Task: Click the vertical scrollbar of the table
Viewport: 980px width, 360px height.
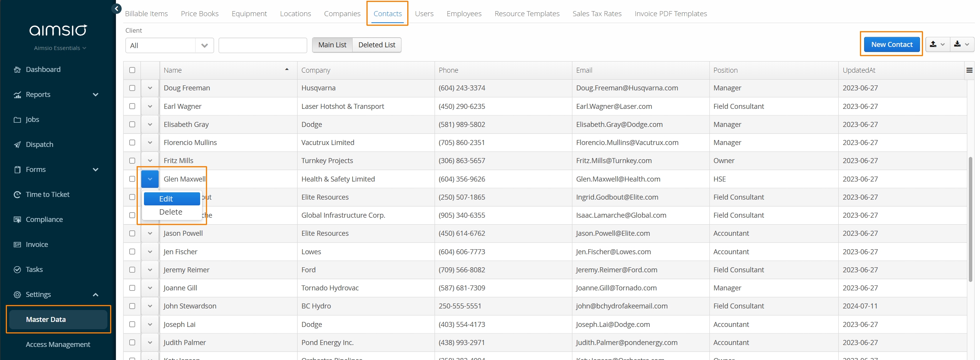Action: (x=971, y=219)
